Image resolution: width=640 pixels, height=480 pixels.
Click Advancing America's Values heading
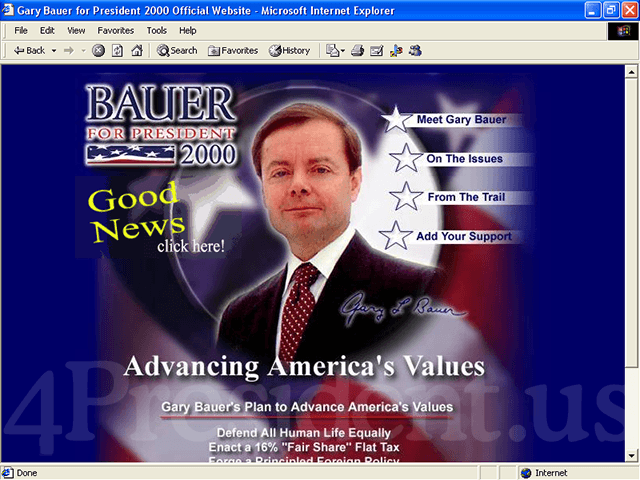[304, 366]
